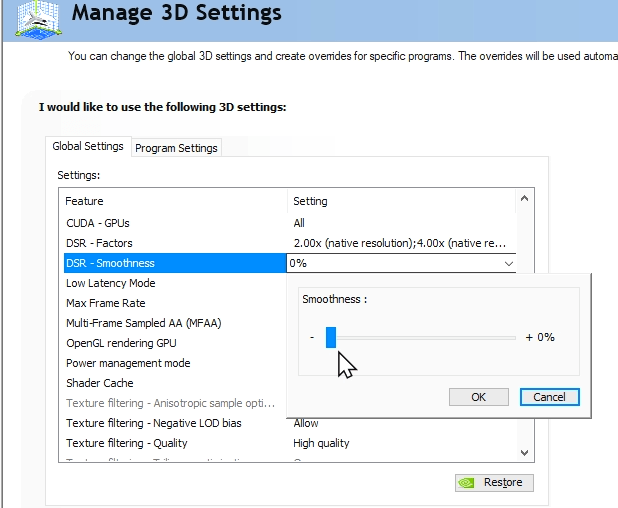Select the Shader Cache row
The height and width of the screenshot is (508, 618).
tap(175, 383)
